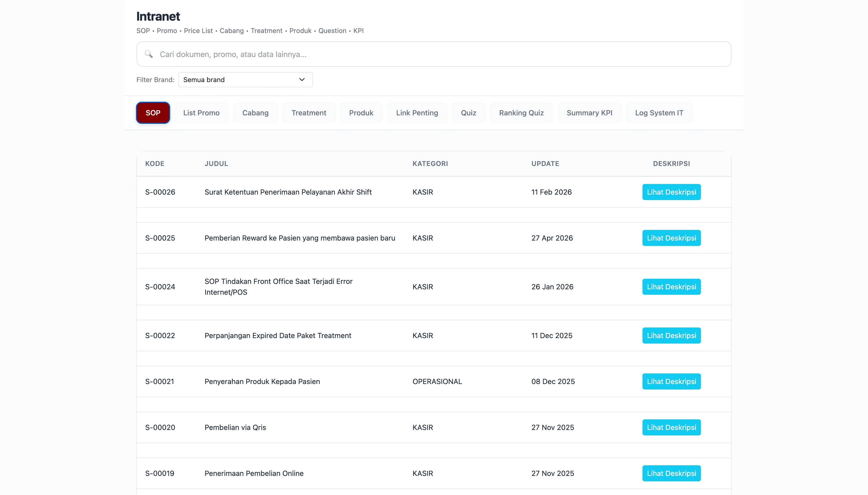Switch to the Produk tab
Viewport: 868px width, 495px height.
pos(361,113)
